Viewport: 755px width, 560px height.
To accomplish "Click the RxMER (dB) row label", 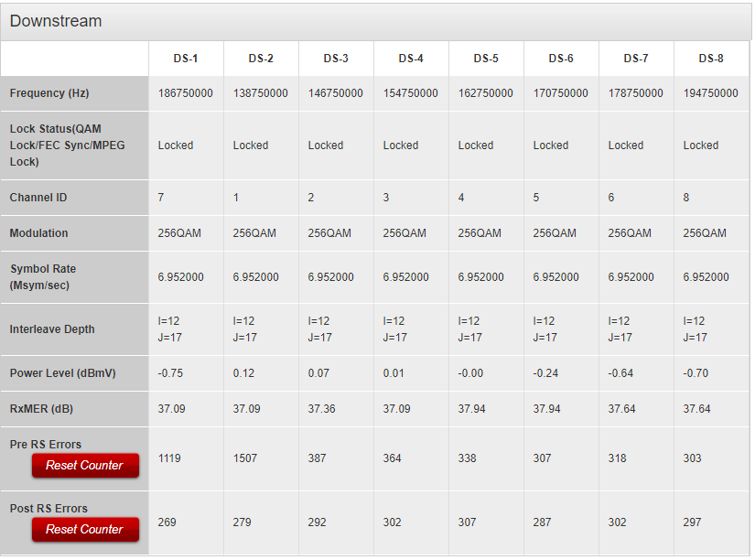I will (41, 409).
